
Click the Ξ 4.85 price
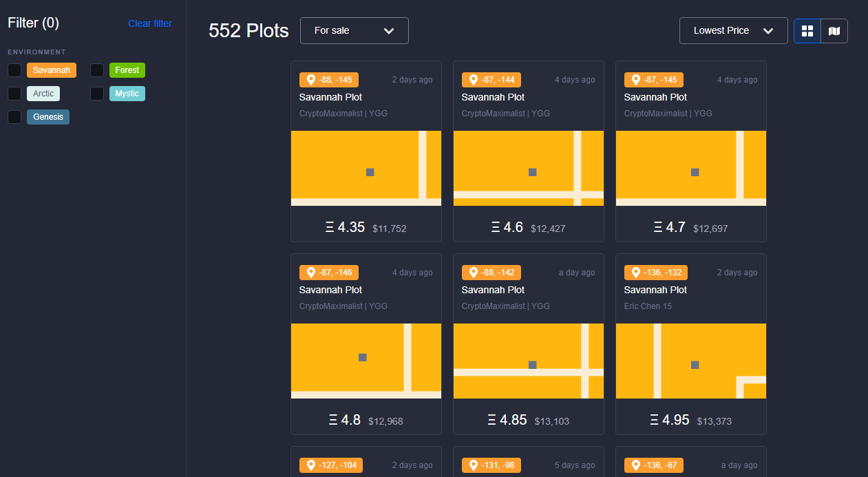point(507,420)
